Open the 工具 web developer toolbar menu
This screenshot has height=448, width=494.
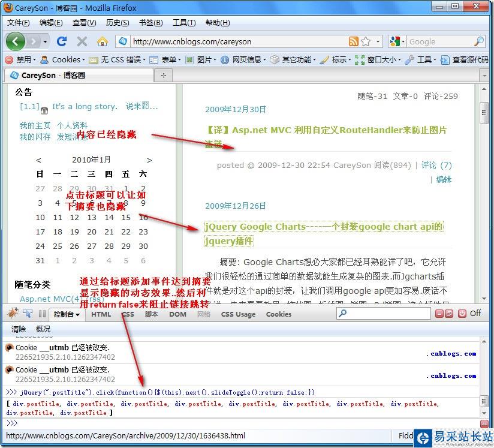420,59
